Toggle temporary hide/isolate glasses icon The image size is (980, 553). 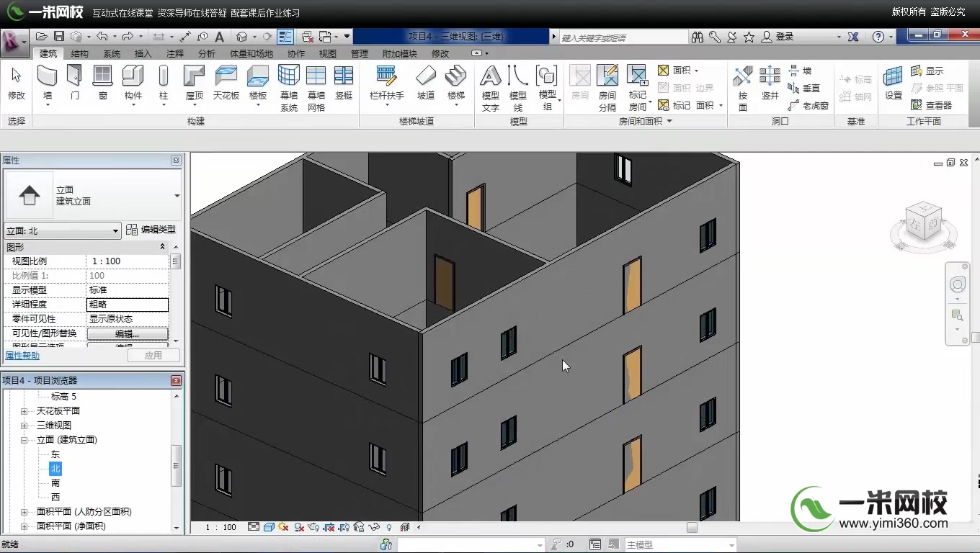click(375, 527)
